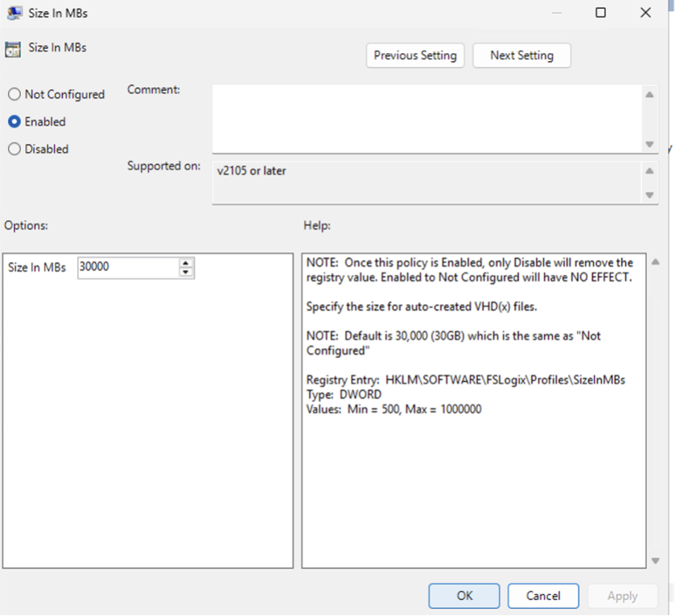Viewport: 676px width, 616px height.
Task: Click inside the Comment text box
Action: [427, 118]
